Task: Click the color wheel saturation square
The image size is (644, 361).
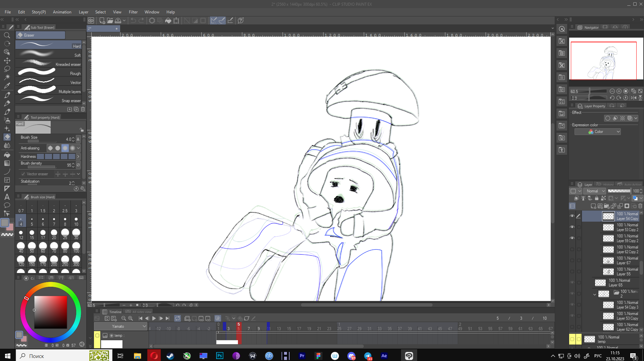Action: click(x=50, y=312)
